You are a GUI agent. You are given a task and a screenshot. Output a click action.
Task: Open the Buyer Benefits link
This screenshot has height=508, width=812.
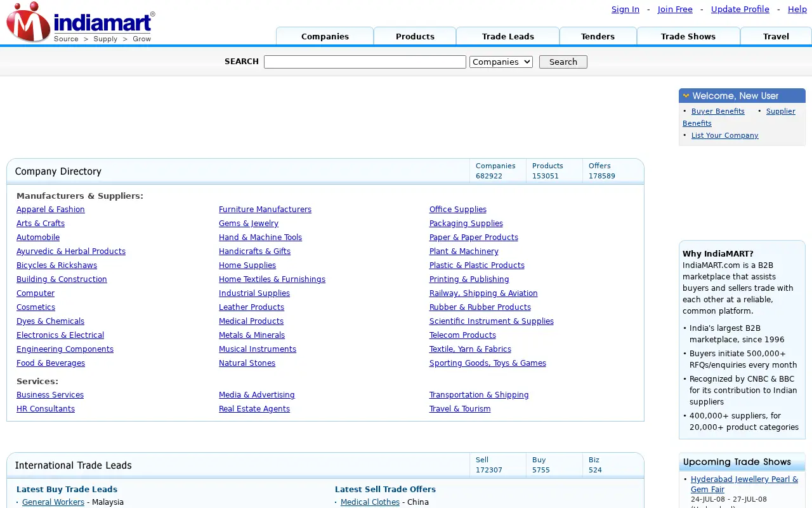pyautogui.click(x=718, y=111)
